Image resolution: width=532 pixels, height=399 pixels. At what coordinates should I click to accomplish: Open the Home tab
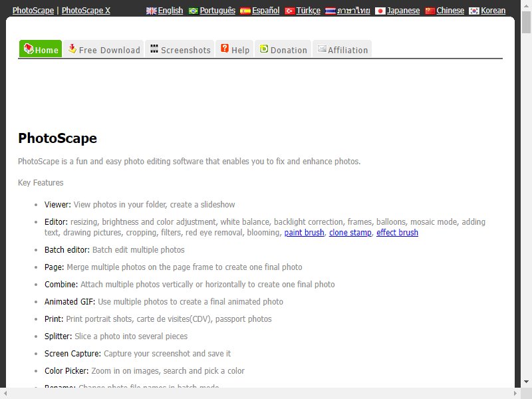[x=41, y=49]
